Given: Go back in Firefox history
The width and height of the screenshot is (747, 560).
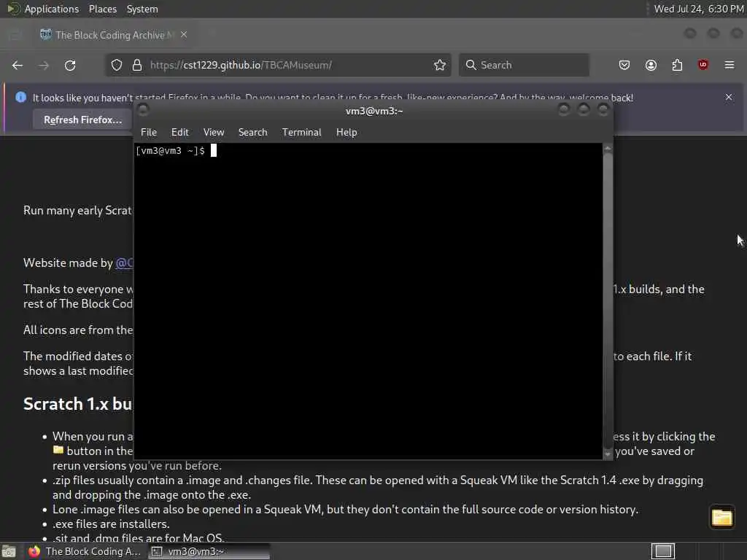Looking at the screenshot, I should tap(18, 65).
